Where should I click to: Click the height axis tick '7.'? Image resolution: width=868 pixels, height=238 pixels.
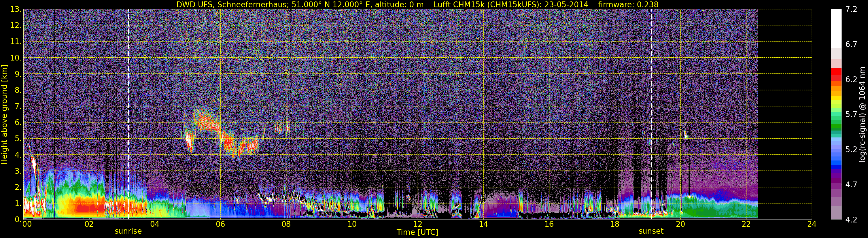(x=18, y=107)
